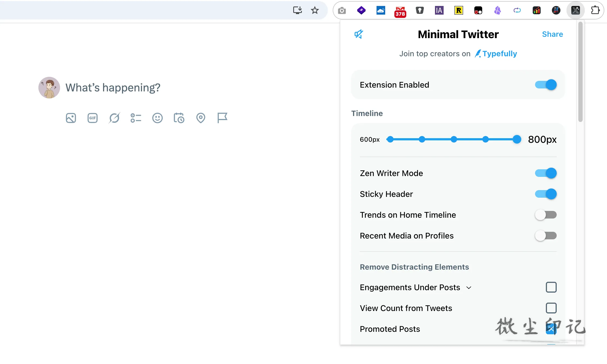Open the extensions puzzle menu
607x364 pixels.
point(595,10)
